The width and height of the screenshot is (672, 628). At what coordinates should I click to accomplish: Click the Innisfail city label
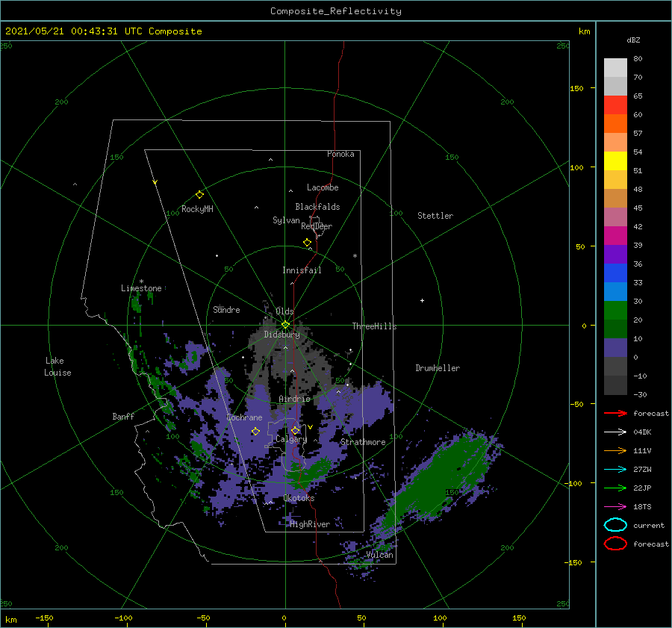click(x=302, y=270)
